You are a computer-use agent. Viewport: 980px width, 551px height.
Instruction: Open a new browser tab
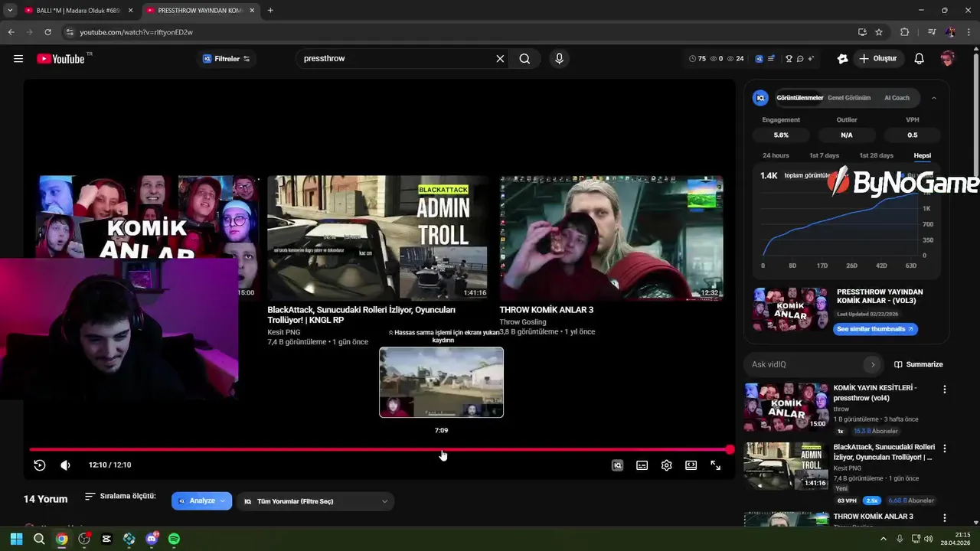tap(270, 11)
